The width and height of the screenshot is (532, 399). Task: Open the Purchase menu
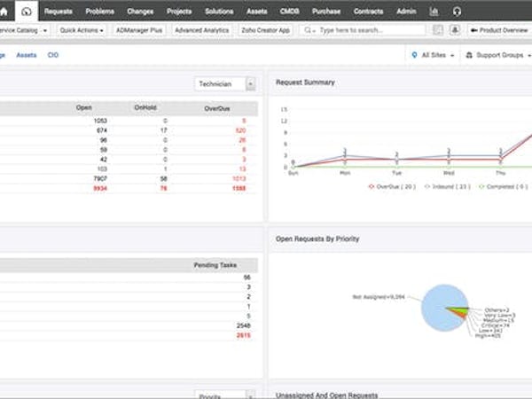click(x=326, y=12)
